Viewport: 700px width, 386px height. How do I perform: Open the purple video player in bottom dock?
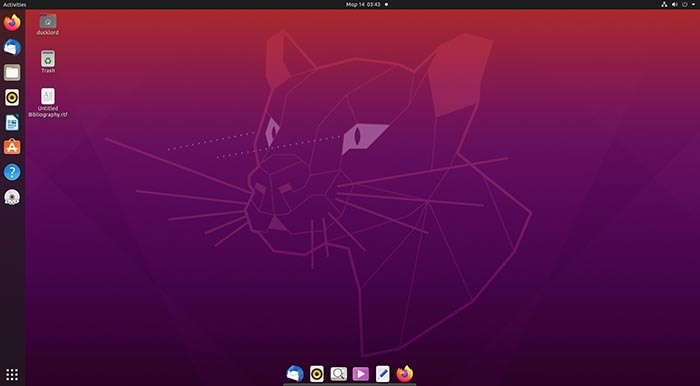coord(361,374)
